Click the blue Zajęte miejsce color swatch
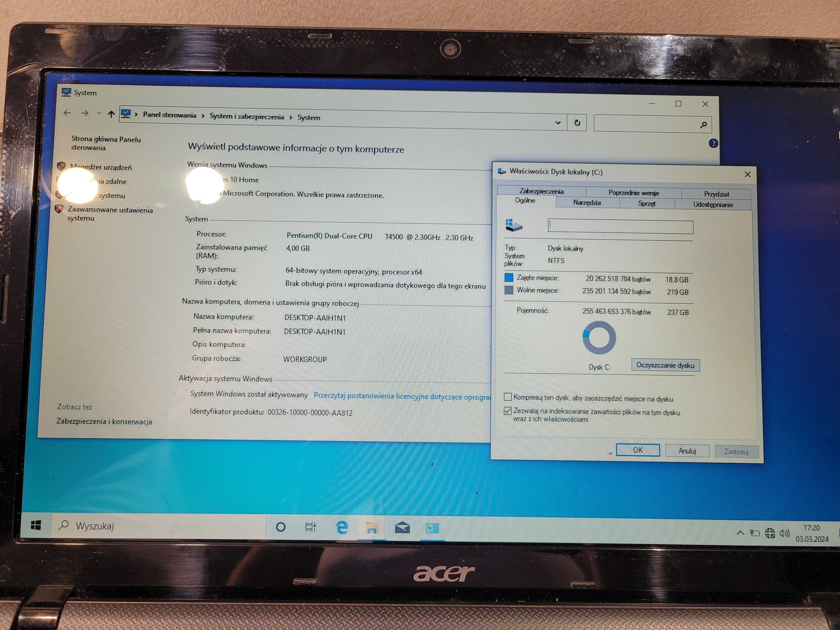The width and height of the screenshot is (840, 630). (509, 277)
